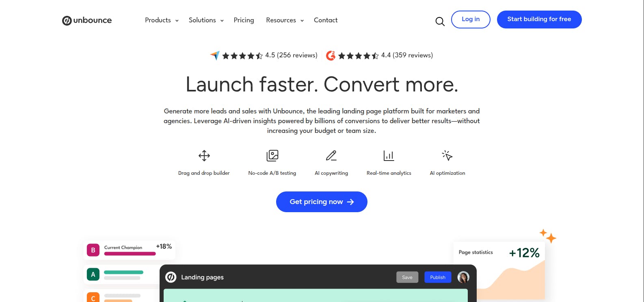Click the Launch faster. Convert more. headline
This screenshot has width=644, height=302.
pos(322,85)
